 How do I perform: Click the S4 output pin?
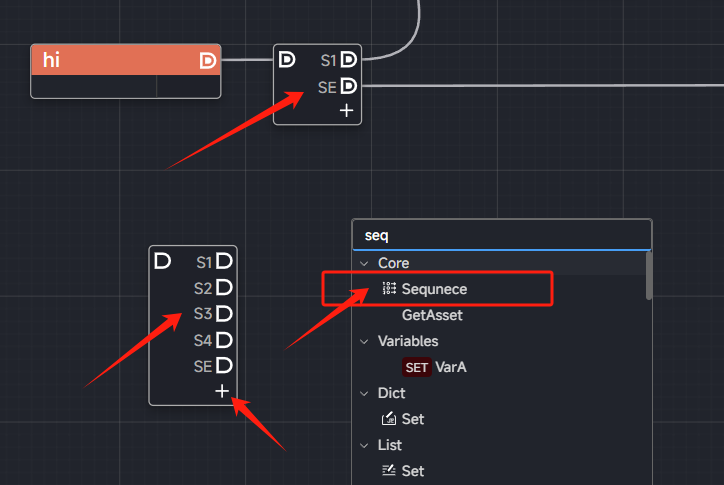[x=224, y=340]
